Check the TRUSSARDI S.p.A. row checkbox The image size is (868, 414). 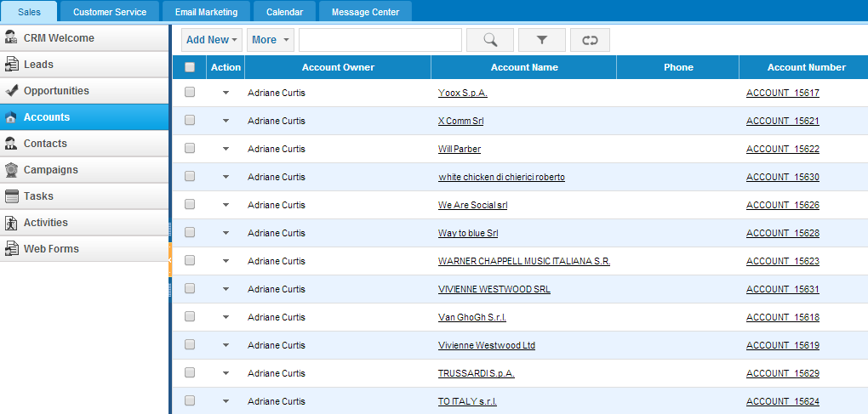tap(190, 372)
